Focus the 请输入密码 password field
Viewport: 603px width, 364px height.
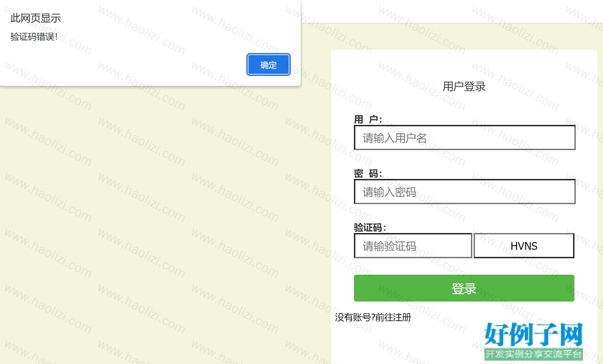(465, 192)
